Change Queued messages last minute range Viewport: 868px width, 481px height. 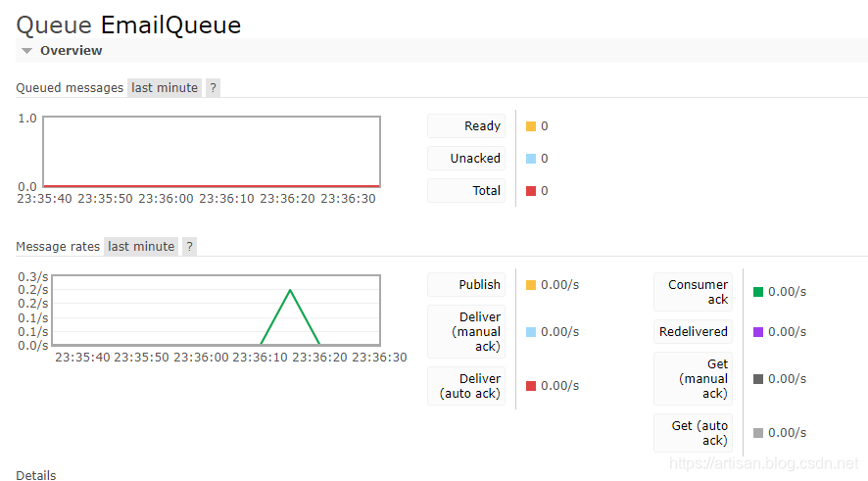(165, 88)
